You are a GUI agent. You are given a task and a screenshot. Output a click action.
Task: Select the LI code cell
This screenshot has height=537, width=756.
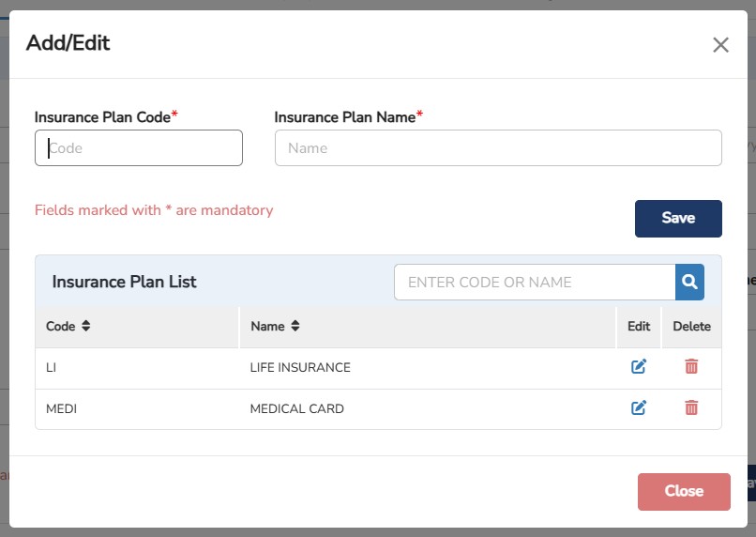coord(52,368)
